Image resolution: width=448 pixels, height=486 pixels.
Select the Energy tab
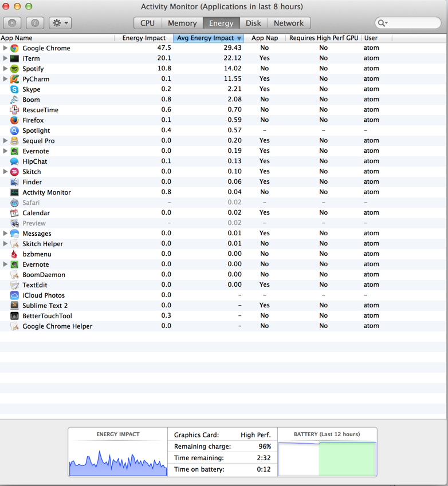[221, 23]
